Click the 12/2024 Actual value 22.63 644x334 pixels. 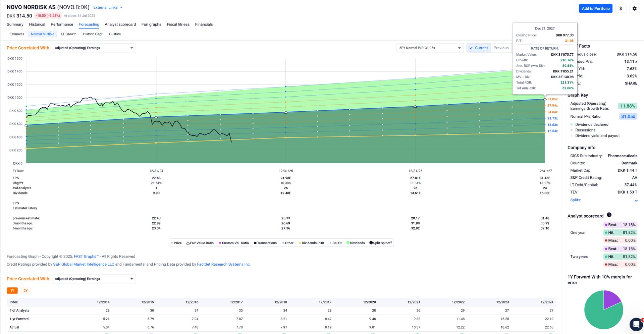coord(549,327)
